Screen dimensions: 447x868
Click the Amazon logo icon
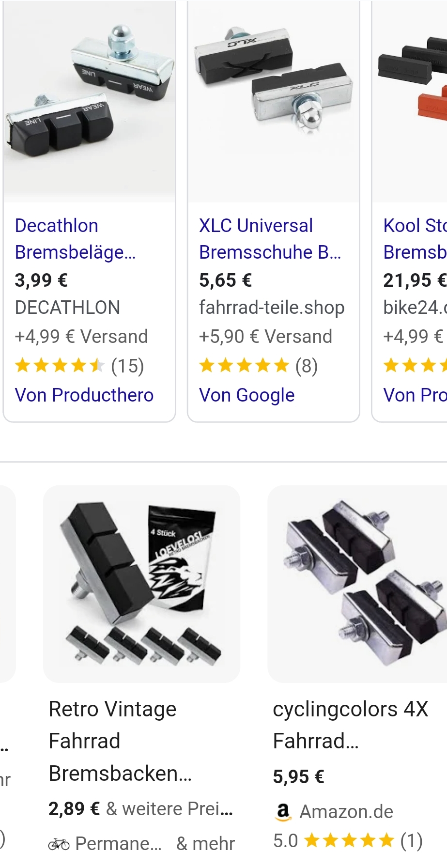click(283, 812)
